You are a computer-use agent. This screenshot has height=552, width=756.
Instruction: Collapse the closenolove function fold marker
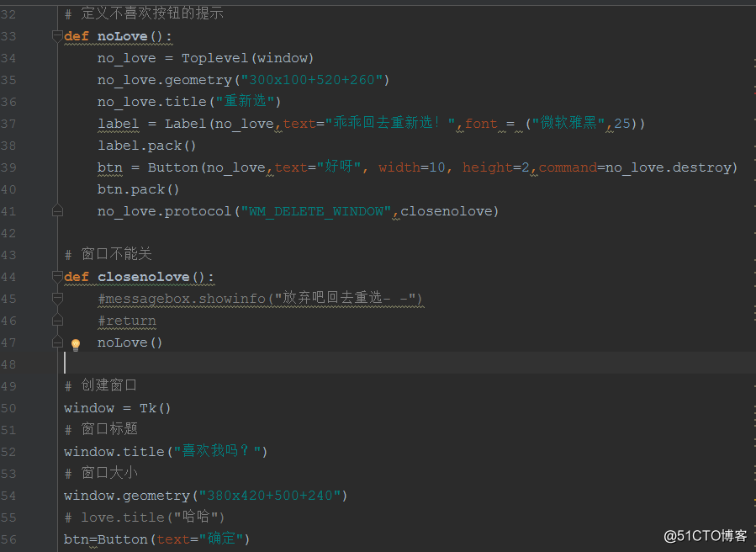click(57, 277)
